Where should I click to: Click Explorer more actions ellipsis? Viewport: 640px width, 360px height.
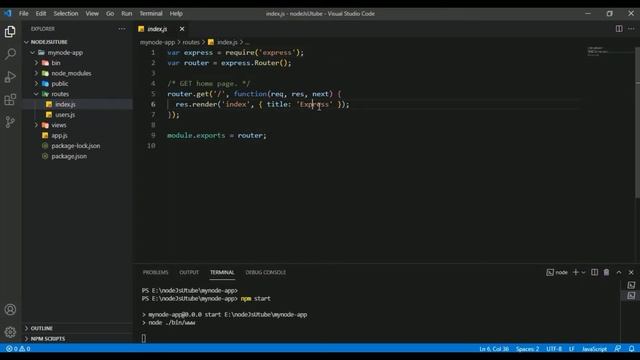[x=122, y=29]
